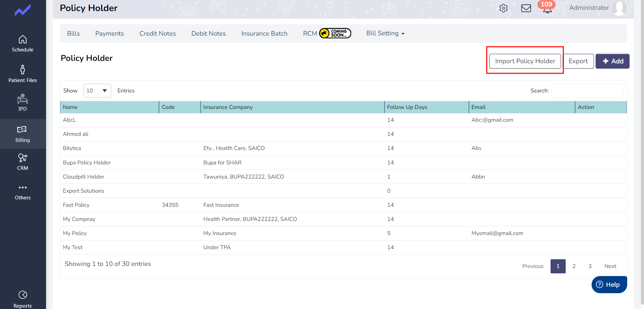Click the Action column header

(601, 107)
